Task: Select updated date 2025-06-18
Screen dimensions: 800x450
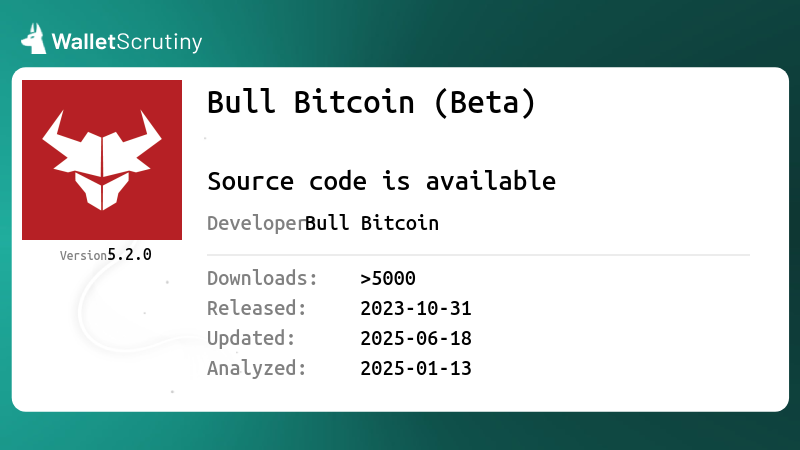Action: tap(416, 339)
